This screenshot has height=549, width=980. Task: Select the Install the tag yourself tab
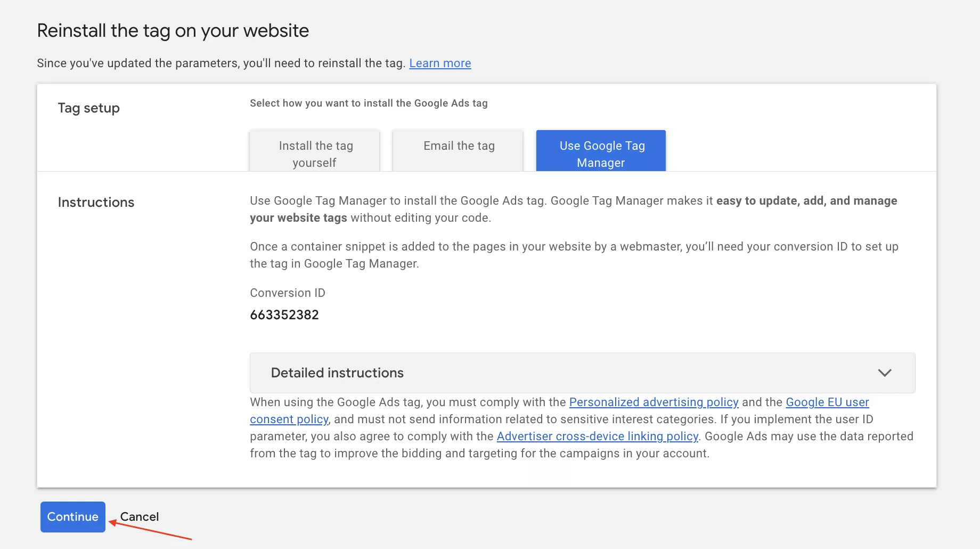(315, 151)
